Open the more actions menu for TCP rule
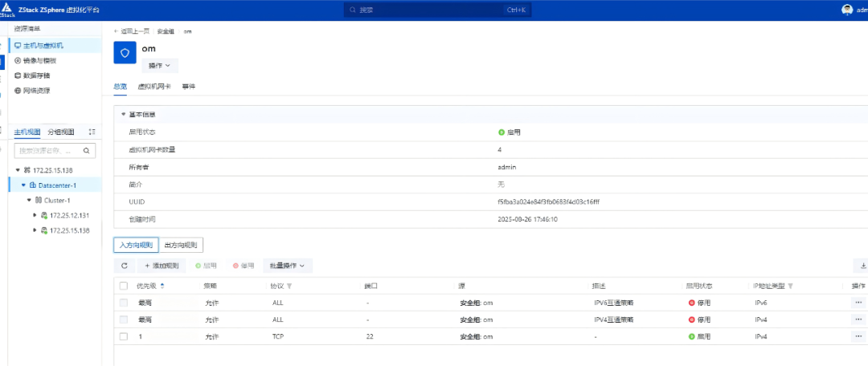Screen dimensions: 868x366 point(858,336)
